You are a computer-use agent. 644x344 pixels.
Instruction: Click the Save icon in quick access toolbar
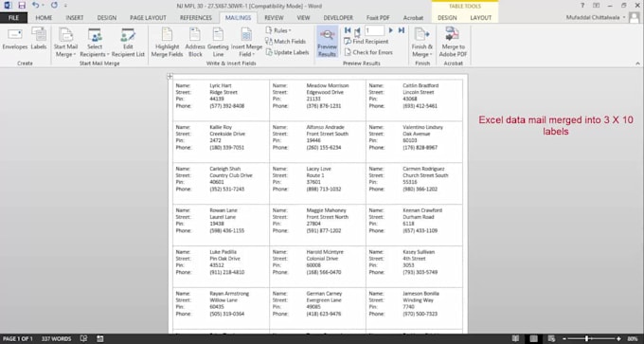coord(22,6)
